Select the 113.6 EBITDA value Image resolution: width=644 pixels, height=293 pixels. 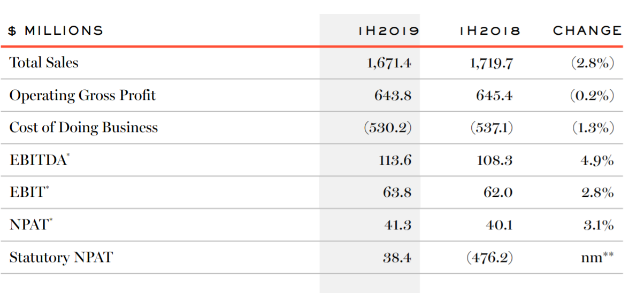[395, 160]
